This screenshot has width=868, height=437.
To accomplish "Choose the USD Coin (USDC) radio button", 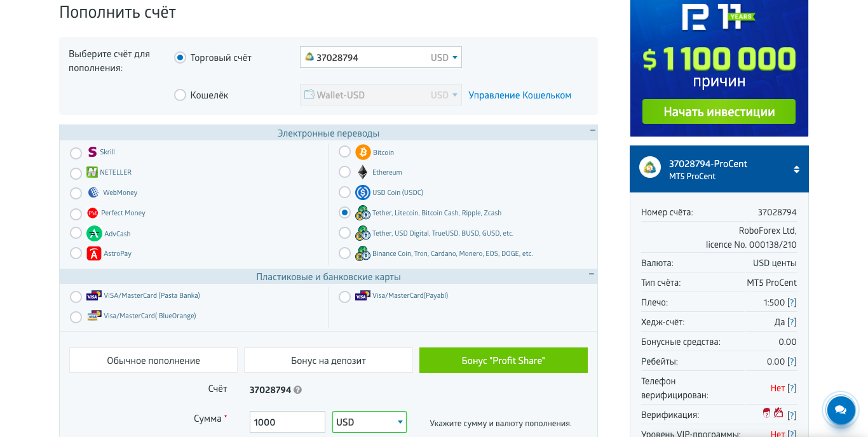I will click(x=344, y=192).
